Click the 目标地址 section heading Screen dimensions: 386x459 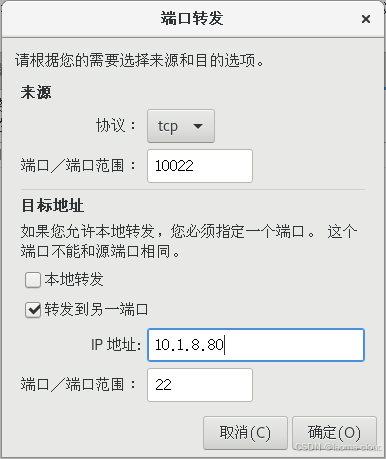pyautogui.click(x=52, y=206)
